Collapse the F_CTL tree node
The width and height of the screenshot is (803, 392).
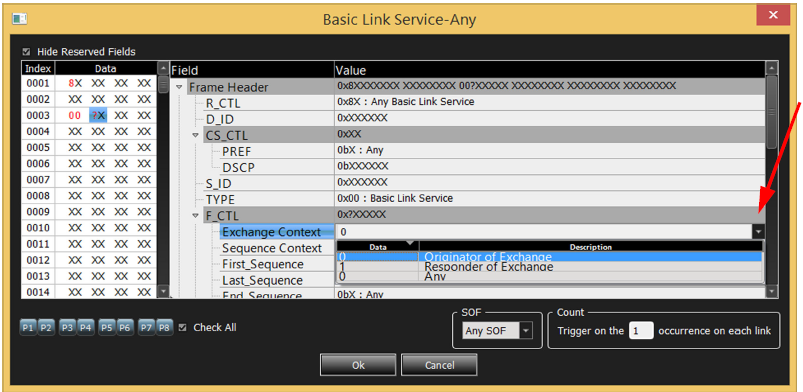click(x=195, y=216)
